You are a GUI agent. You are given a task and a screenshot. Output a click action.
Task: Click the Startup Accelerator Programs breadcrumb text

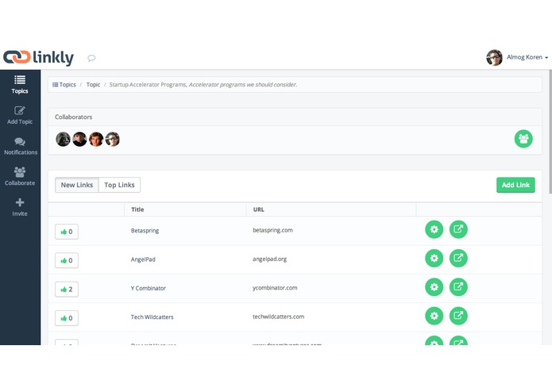click(203, 85)
